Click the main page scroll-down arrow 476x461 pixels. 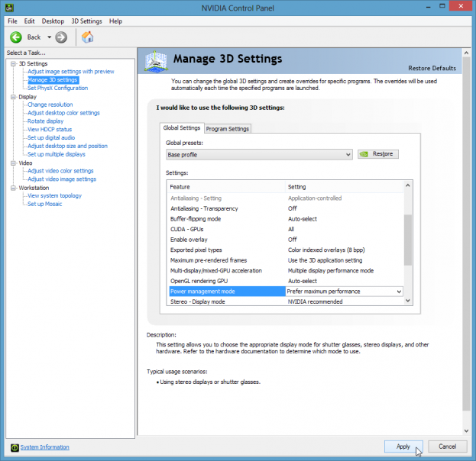(x=467, y=430)
